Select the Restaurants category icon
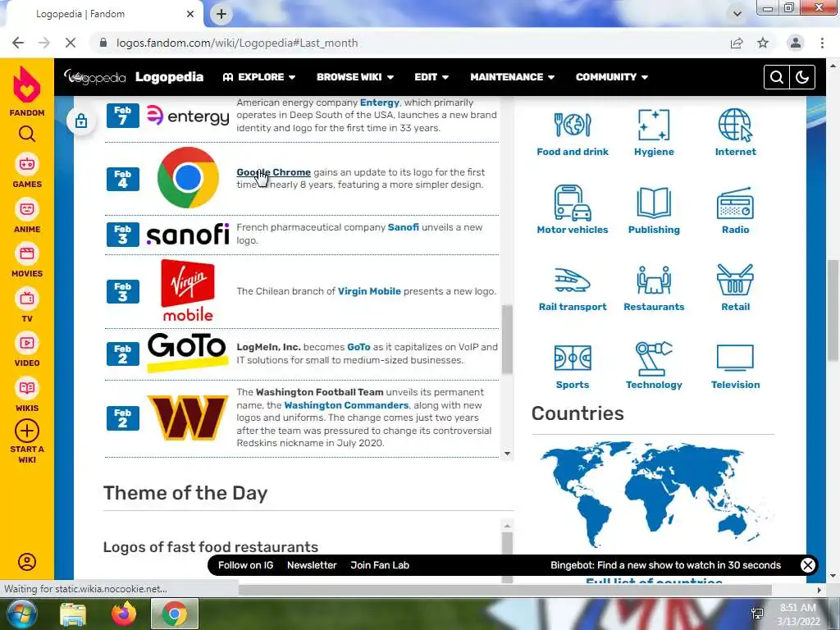 654,281
